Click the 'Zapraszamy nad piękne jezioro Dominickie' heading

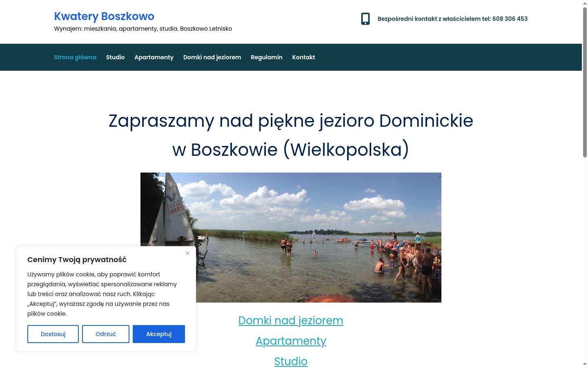click(291, 135)
